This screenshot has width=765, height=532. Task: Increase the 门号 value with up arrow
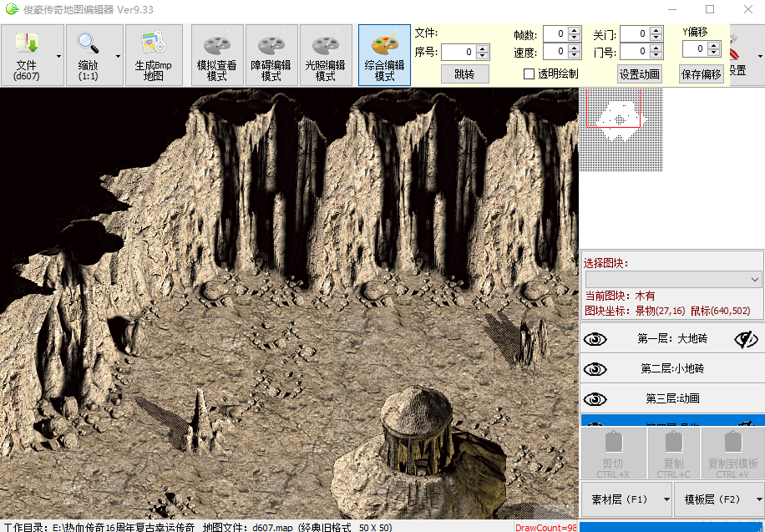click(x=656, y=48)
